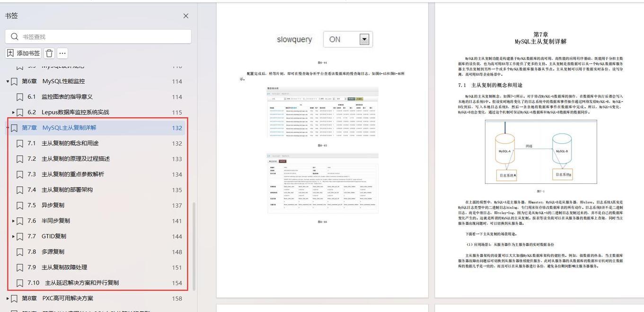Viewport: 644px width, 312px height.
Task: Click the magnifier icon in bookmark search
Action: coord(15,36)
